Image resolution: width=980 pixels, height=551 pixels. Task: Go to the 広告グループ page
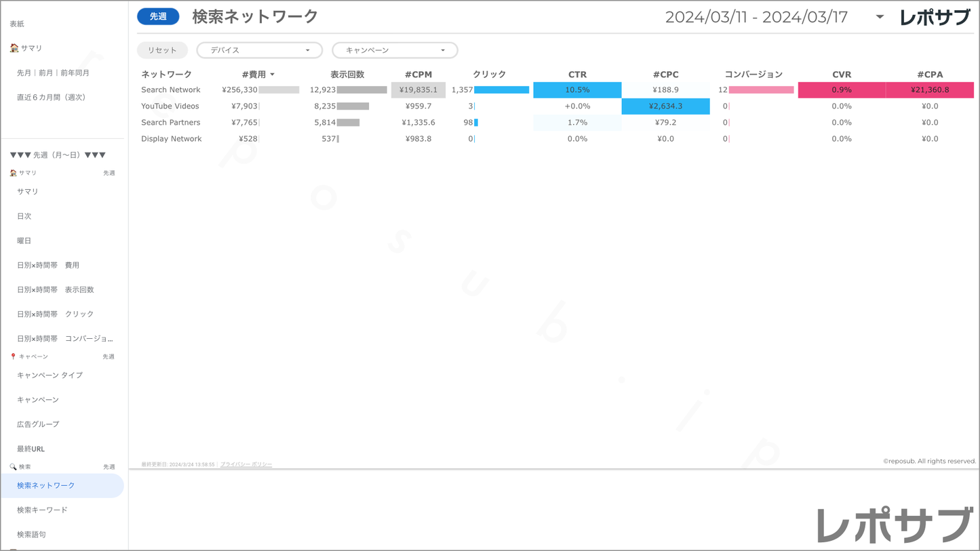pos(38,424)
